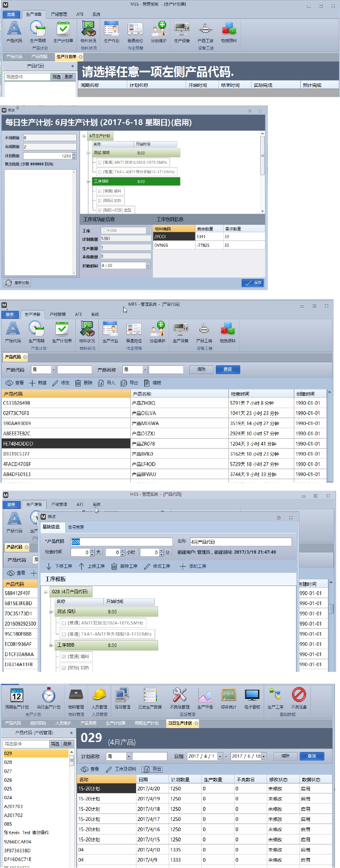The image size is (340, 868).
Task: Select the 不良品管理 tools icon
Action: tap(180, 697)
